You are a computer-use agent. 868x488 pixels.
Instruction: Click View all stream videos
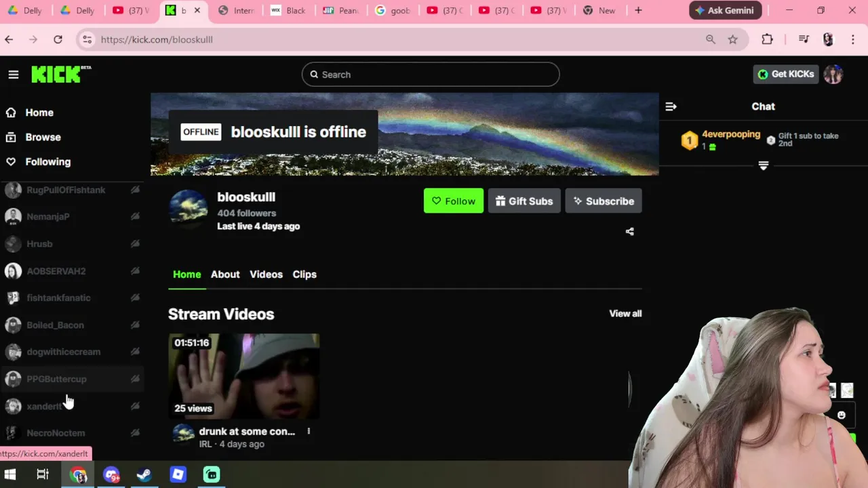(x=625, y=313)
